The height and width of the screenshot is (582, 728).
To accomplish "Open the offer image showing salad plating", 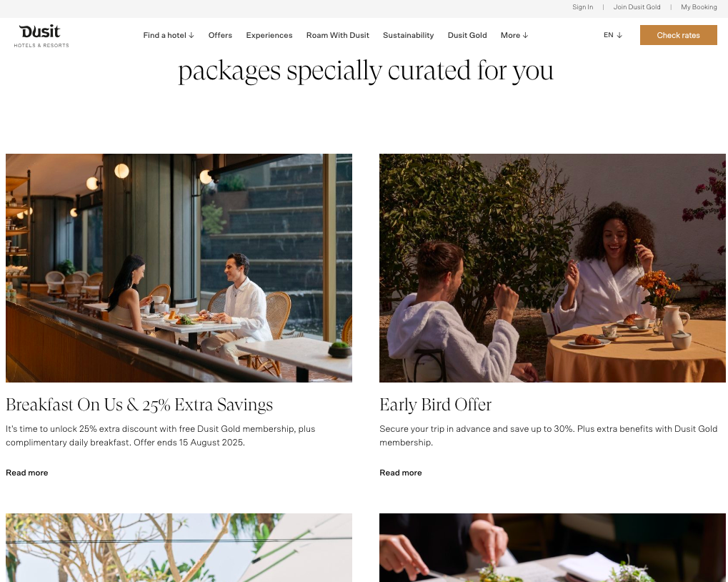I will pos(552,548).
